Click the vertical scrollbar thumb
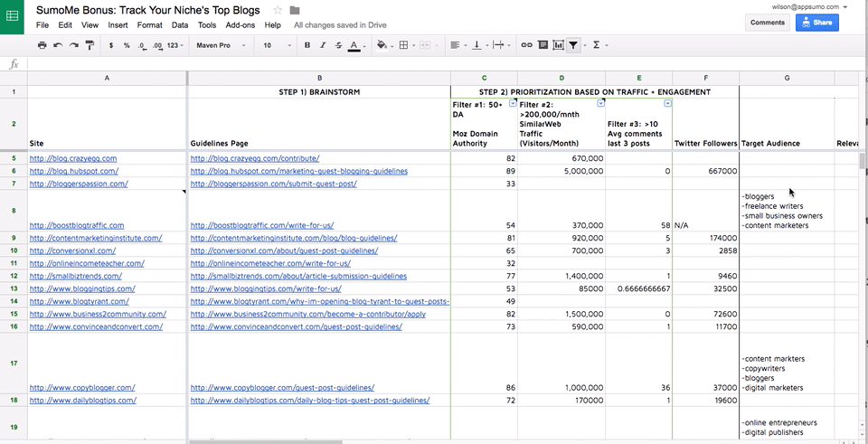Screen dimensions: 868x444 (x=863, y=161)
